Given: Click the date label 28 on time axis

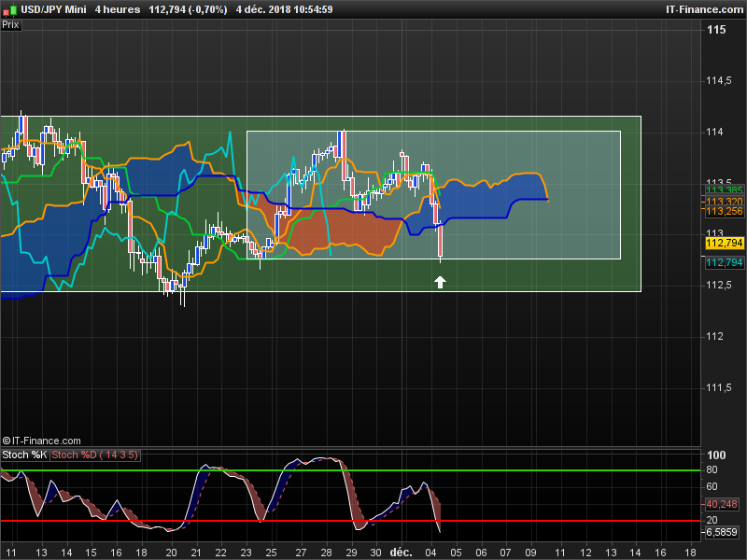Looking at the screenshot, I should coord(326,553).
